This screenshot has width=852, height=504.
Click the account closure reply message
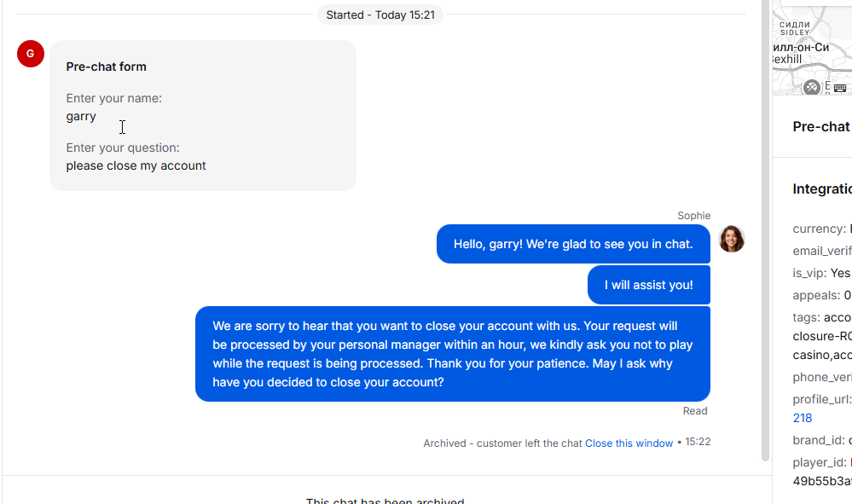click(x=453, y=354)
